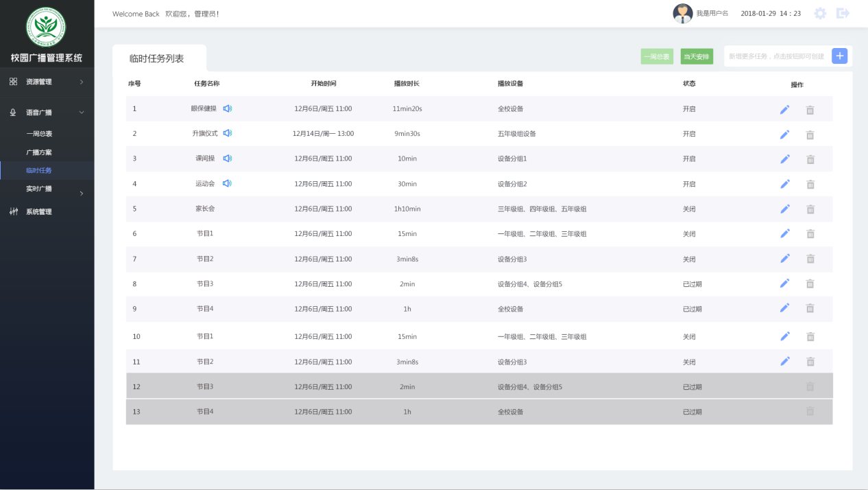Click the blue plus add-task button
Screen dimensions: 868x490
(839, 56)
